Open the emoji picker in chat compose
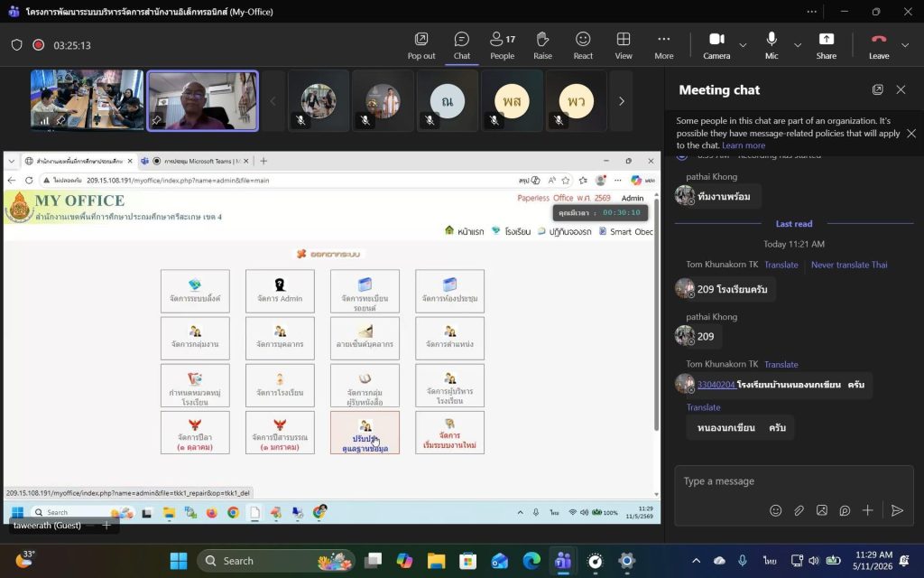Image resolution: width=924 pixels, height=578 pixels. 775,511
